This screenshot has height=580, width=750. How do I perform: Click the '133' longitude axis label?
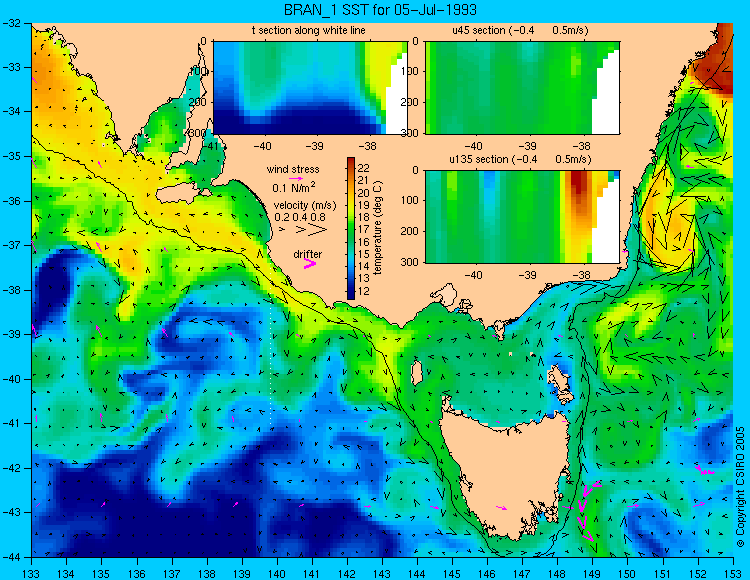tap(31, 574)
